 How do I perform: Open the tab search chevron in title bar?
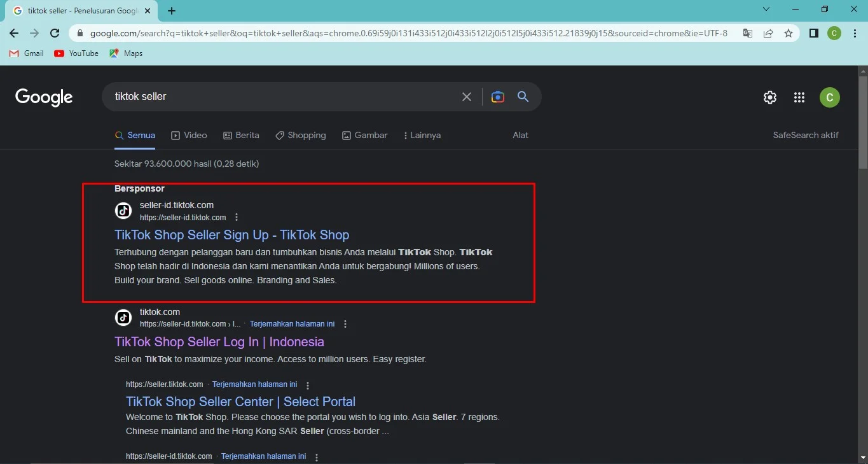[x=766, y=10]
